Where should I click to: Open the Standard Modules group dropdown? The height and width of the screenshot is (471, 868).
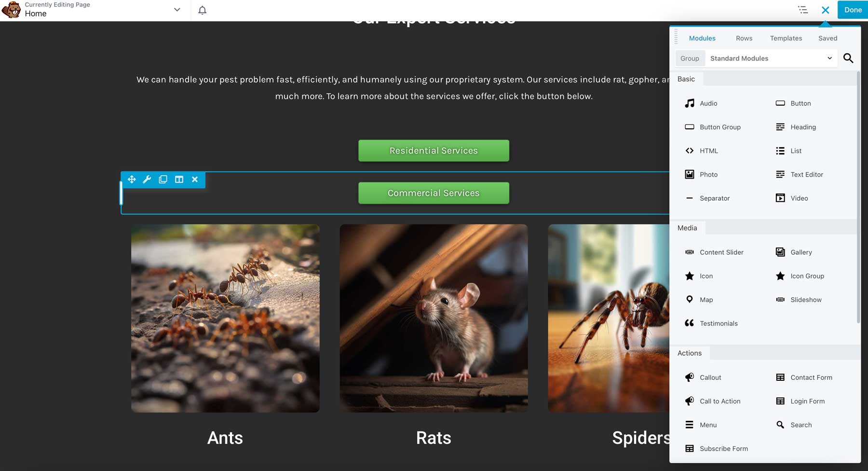coord(771,58)
